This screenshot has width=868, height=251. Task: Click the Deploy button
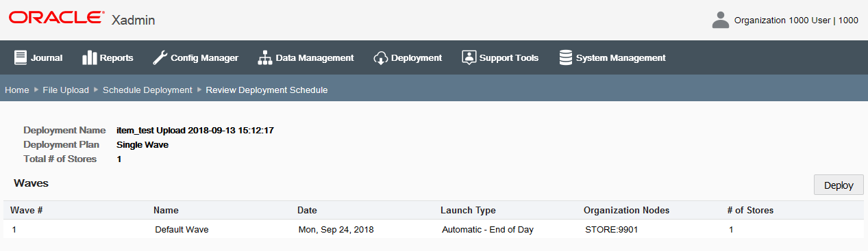tap(839, 185)
